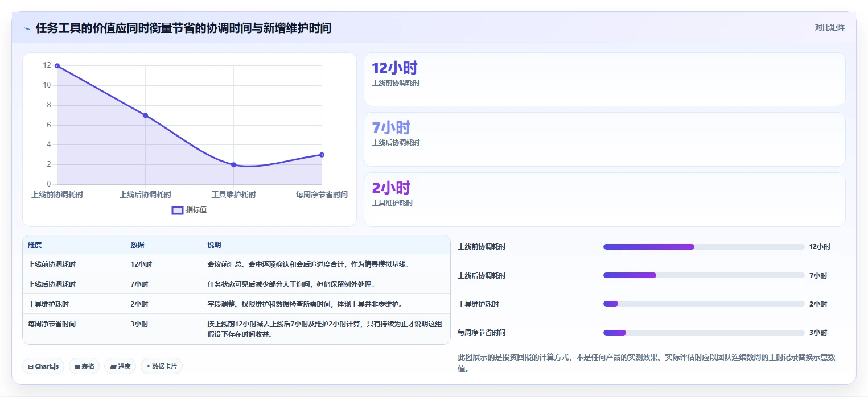Click the y-axis label 6 on the chart
The width and height of the screenshot is (868, 397).
coord(48,125)
